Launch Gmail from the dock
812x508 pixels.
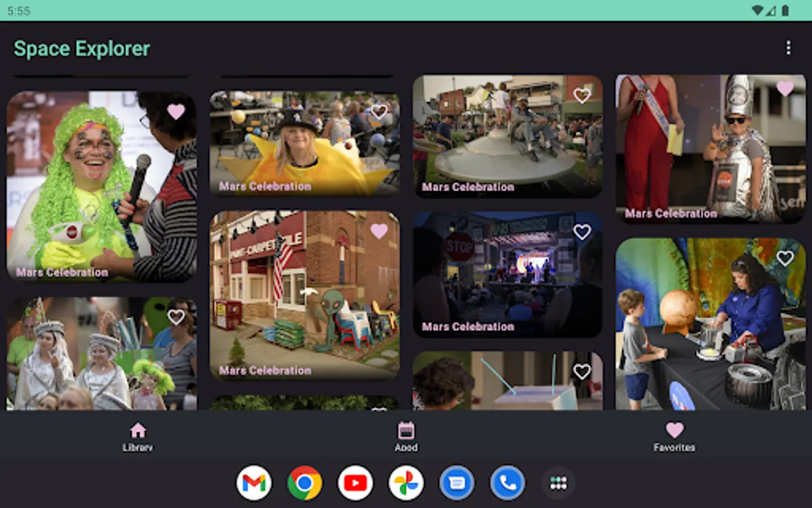point(254,483)
